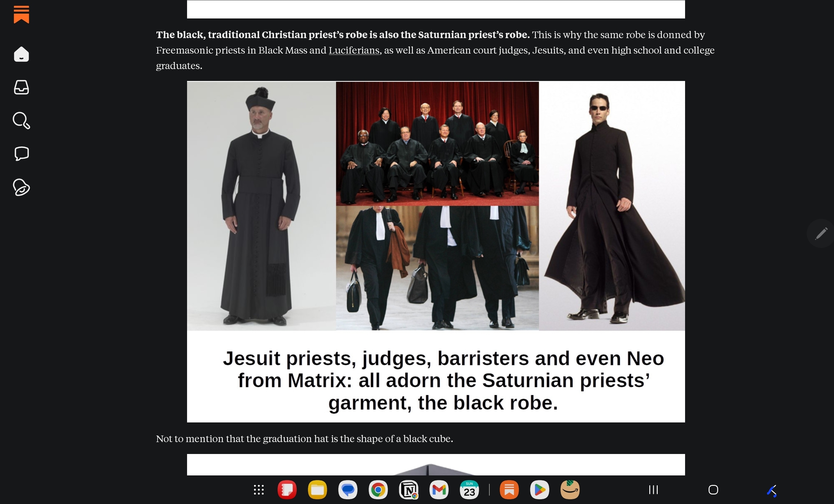Image resolution: width=834 pixels, height=504 pixels.
Task: Tap the home navigation button
Action: point(713,489)
